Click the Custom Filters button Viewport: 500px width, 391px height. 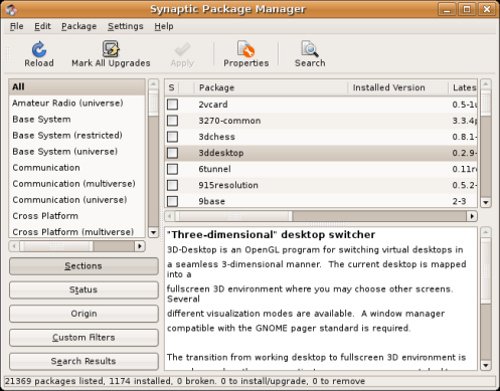[84, 337]
